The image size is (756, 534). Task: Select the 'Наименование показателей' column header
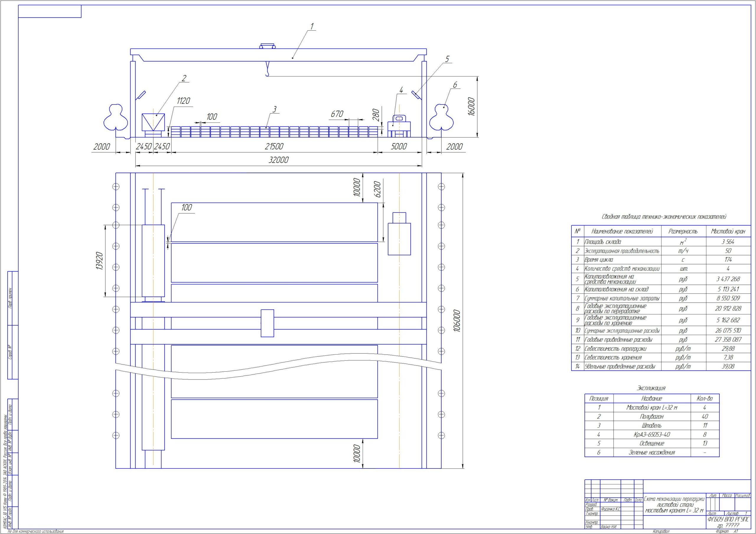click(x=622, y=231)
